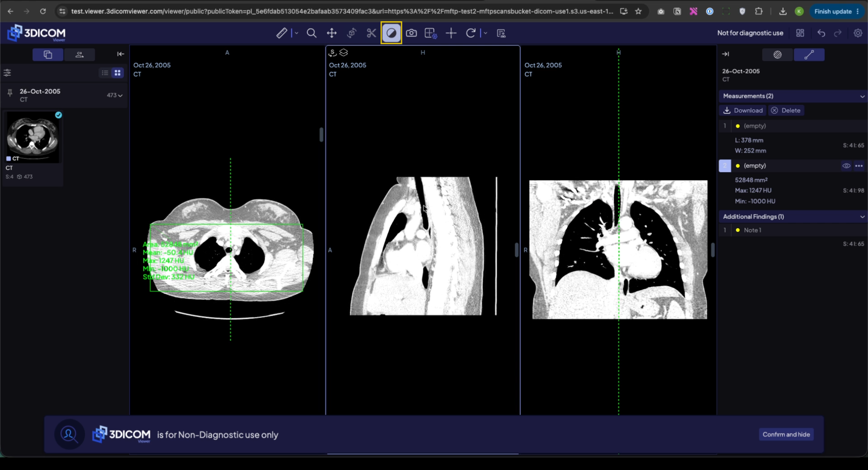
Task: Click the coronal viewport slice scrollbar
Action: pos(713,250)
